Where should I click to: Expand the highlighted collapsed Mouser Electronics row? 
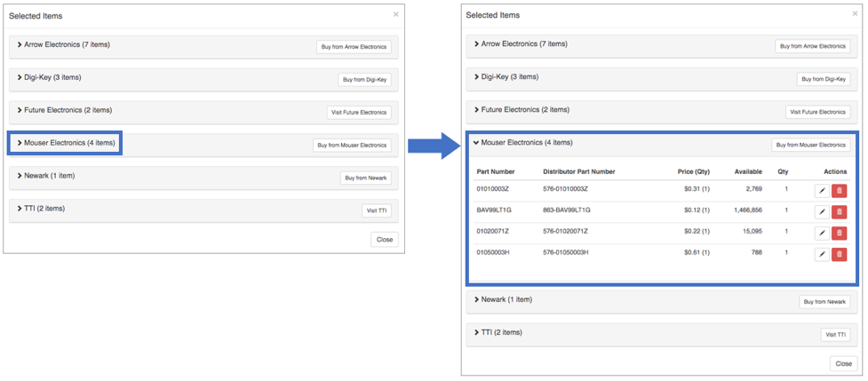tap(66, 143)
